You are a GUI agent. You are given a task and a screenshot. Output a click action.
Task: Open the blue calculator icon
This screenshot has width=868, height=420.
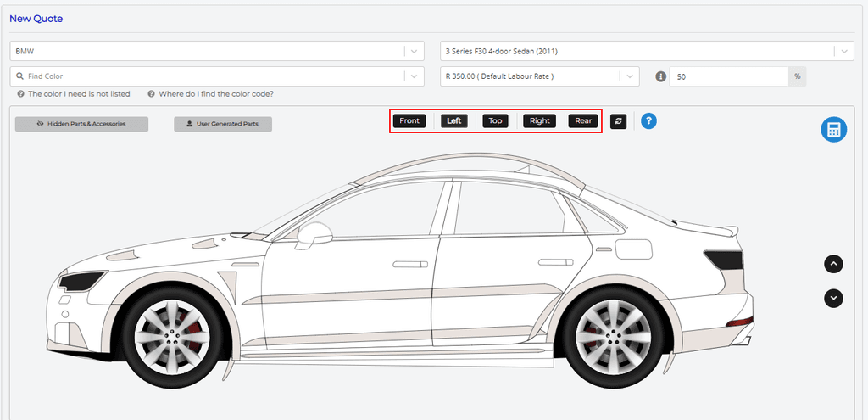coord(833,130)
